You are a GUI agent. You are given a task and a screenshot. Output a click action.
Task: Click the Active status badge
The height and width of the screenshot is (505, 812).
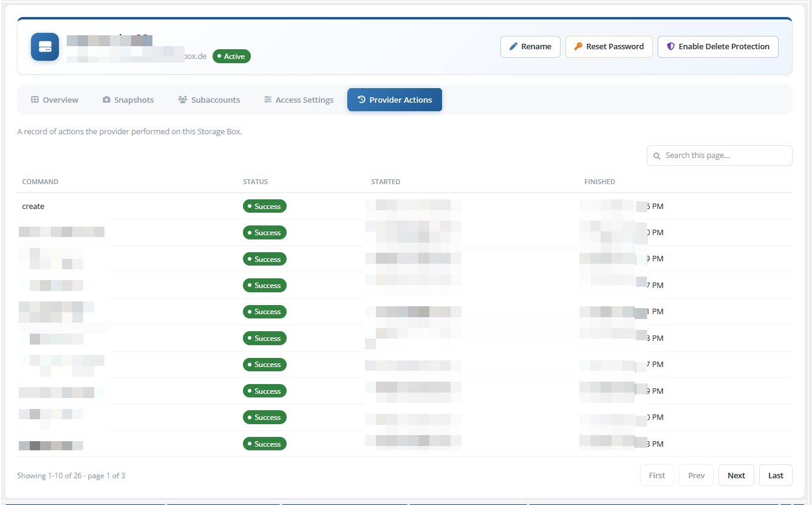click(x=231, y=57)
